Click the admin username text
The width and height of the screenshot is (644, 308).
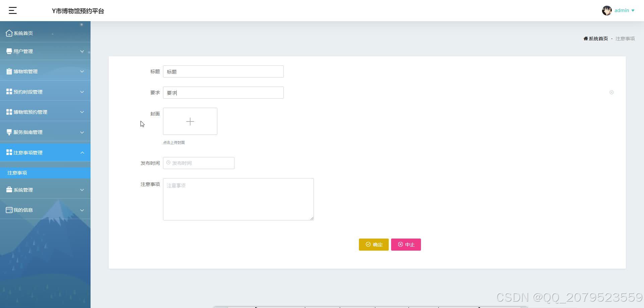tap(622, 10)
